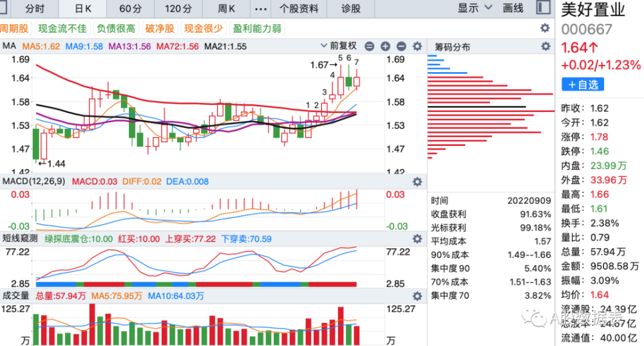
Task: Toggle side panel layout icon
Action: (544, 8)
